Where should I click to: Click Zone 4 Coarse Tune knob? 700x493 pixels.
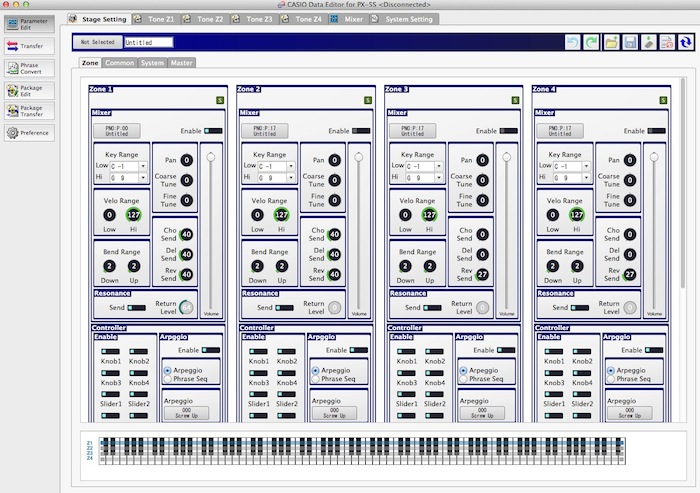(x=629, y=180)
